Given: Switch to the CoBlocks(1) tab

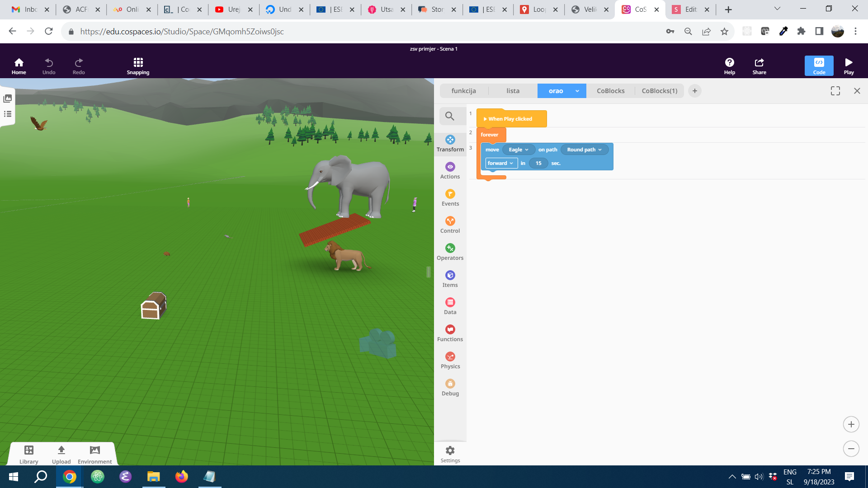Looking at the screenshot, I should (659, 91).
